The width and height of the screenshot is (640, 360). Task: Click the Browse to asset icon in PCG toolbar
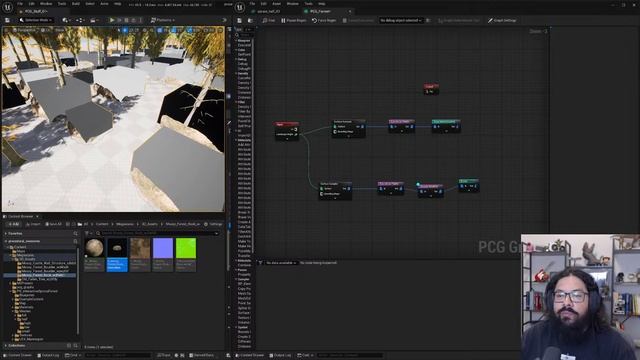[x=250, y=20]
